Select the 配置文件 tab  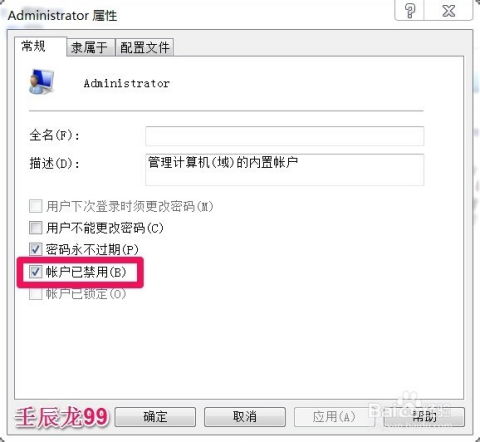(x=144, y=47)
